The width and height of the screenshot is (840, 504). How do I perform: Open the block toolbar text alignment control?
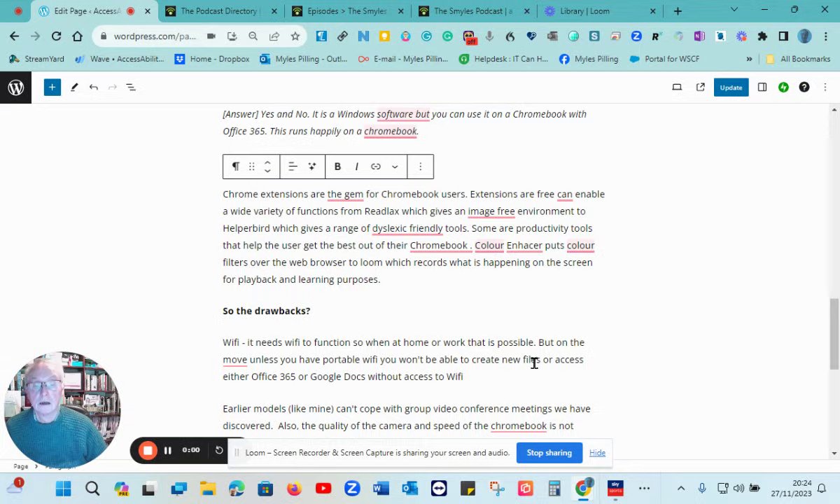click(x=293, y=167)
